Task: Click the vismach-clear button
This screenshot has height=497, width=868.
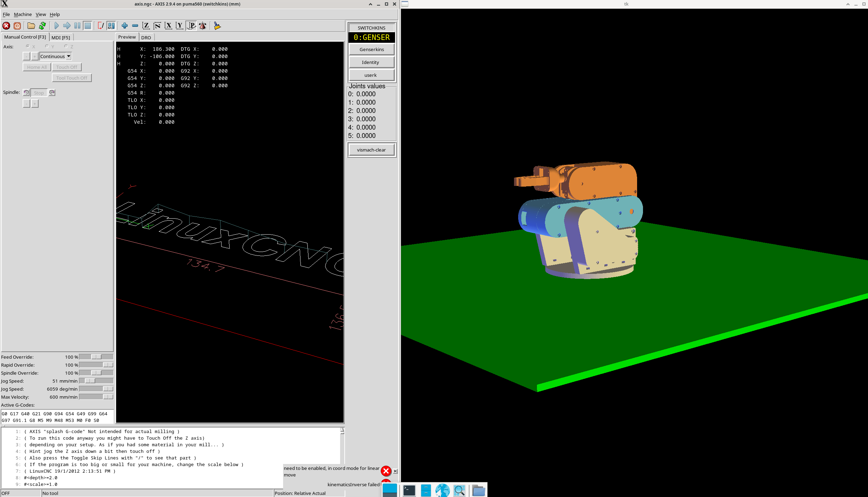Action: [x=372, y=150]
